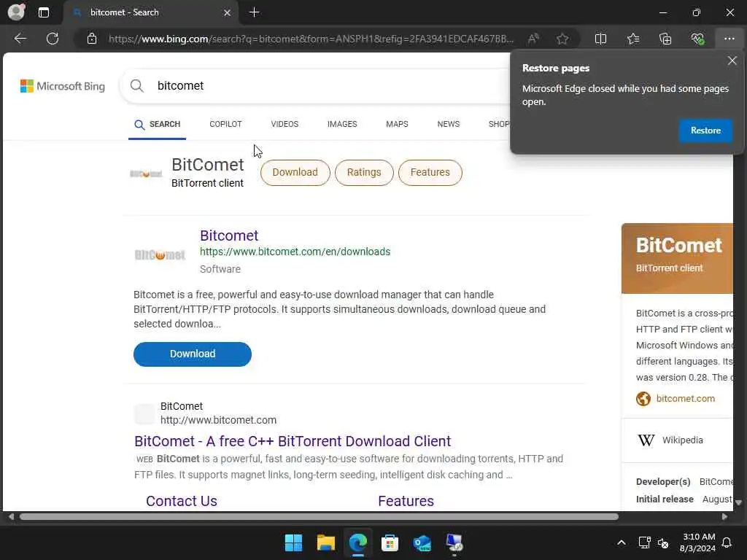Close the bitcomet - Search tab
Viewport: 747px width, 560px height.
(228, 12)
